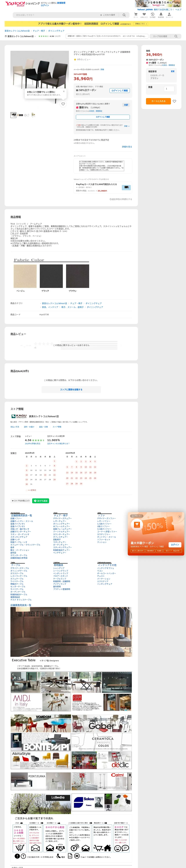The width and height of the screenshot is (186, 868).
Task: Open 返品・交換 store info tab
Action: coord(44,427)
